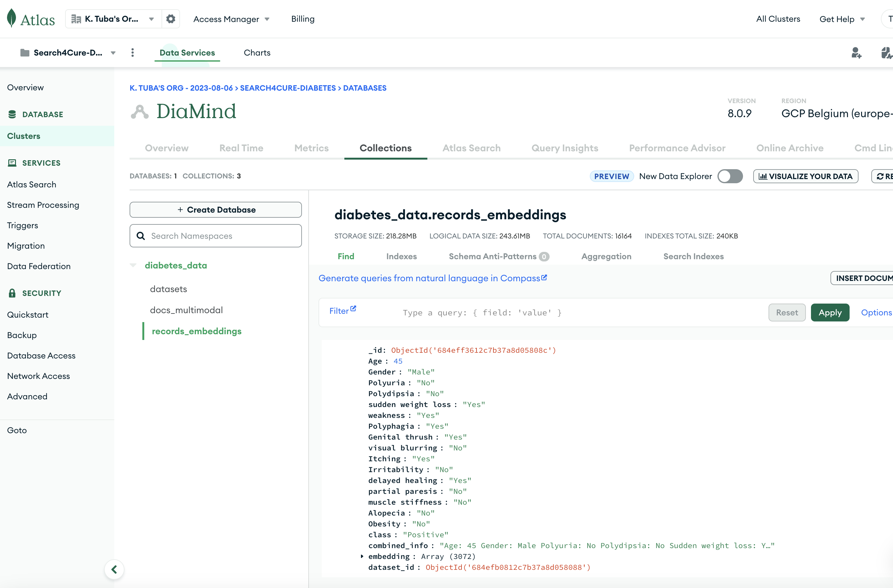Click the Filter external link icon
893x588 pixels.
[x=353, y=309]
